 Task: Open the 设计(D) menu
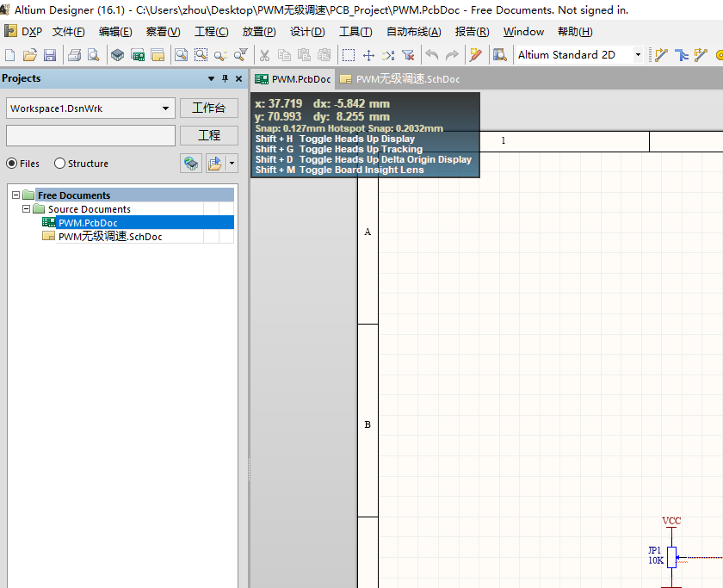pyautogui.click(x=307, y=31)
